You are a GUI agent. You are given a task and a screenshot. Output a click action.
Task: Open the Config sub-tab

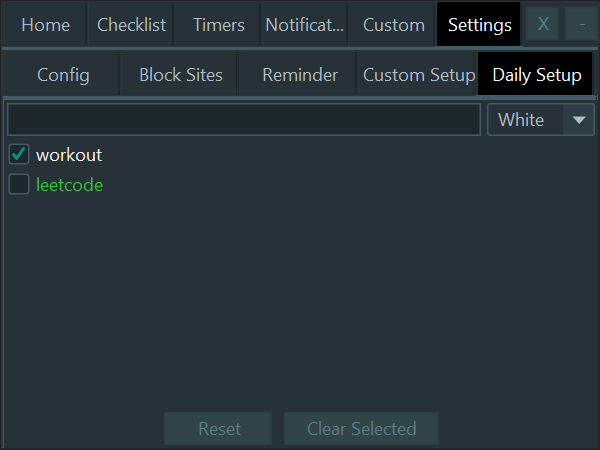[63, 75]
